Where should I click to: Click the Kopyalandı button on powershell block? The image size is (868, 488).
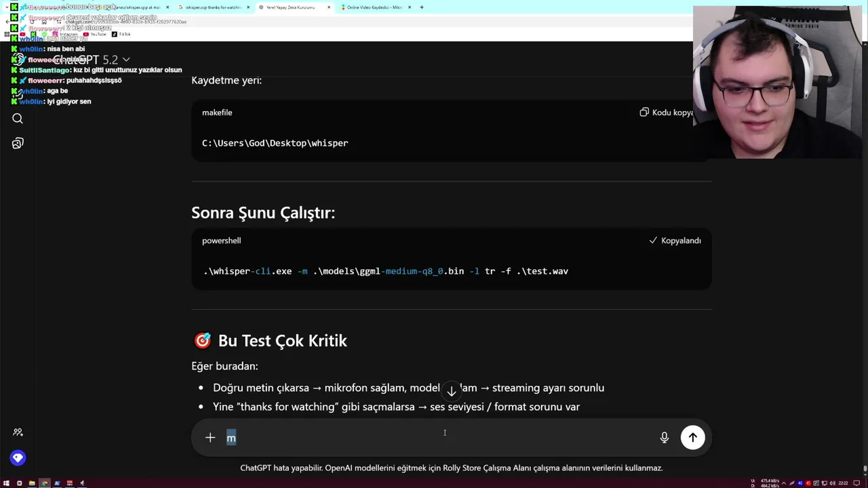(x=675, y=241)
